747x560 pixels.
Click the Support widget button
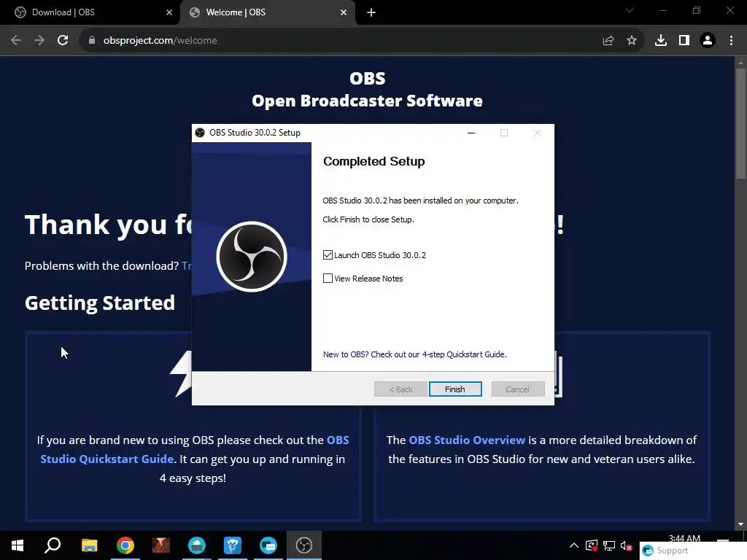coord(693,551)
